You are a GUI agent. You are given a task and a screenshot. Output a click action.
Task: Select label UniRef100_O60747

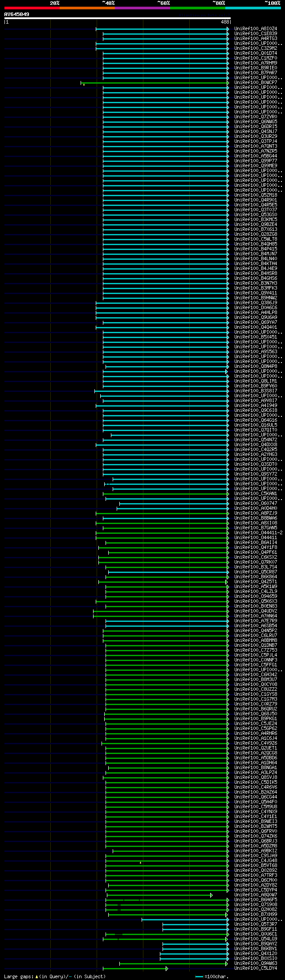click(256, 503)
